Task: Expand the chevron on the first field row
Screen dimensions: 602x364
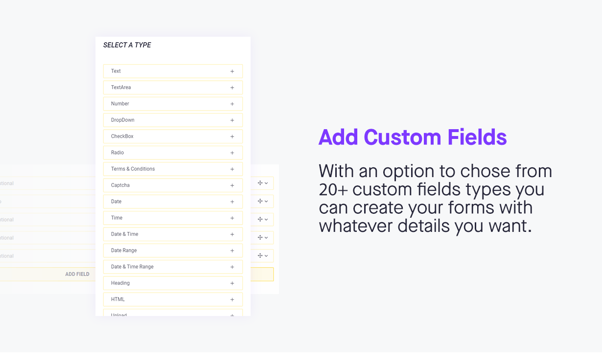Action: (266, 183)
